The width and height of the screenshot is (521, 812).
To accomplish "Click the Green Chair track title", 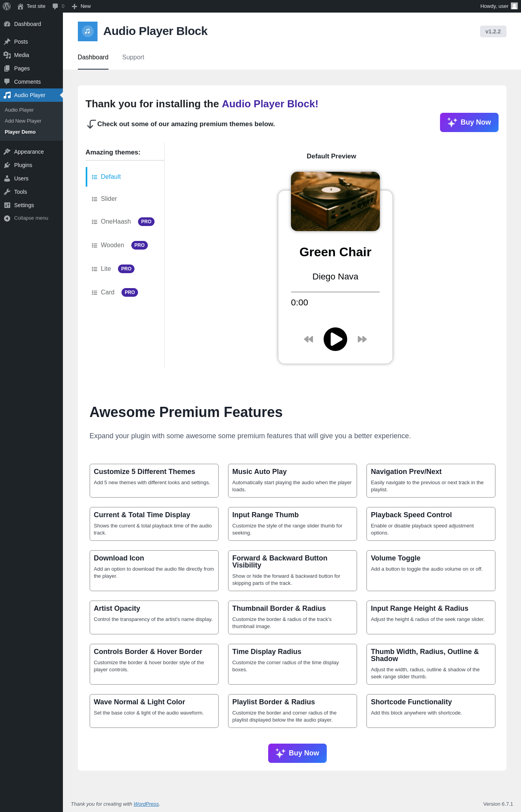I will 335,252.
